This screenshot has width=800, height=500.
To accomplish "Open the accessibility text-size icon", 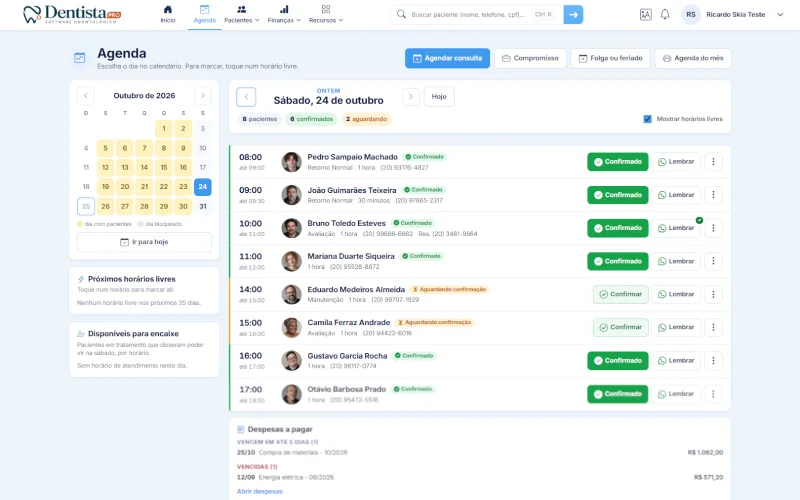I will tap(645, 14).
